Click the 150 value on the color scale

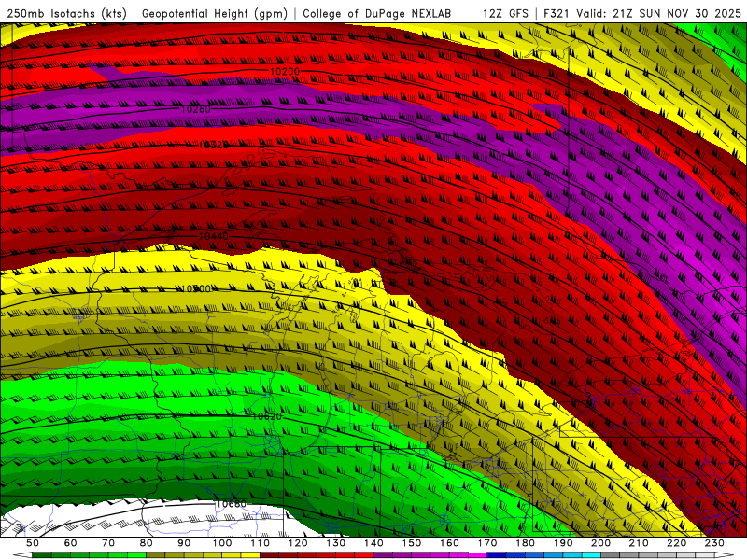tap(411, 543)
